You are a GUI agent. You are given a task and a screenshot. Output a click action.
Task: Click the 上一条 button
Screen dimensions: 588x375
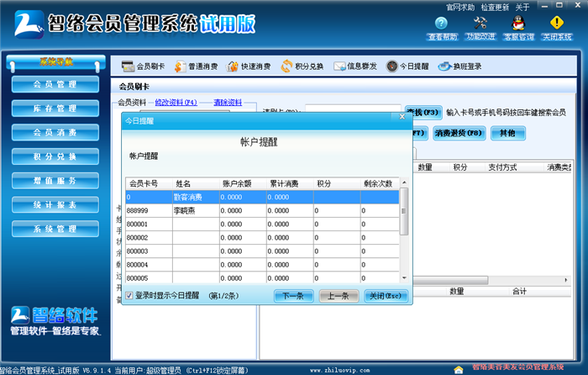coord(339,296)
